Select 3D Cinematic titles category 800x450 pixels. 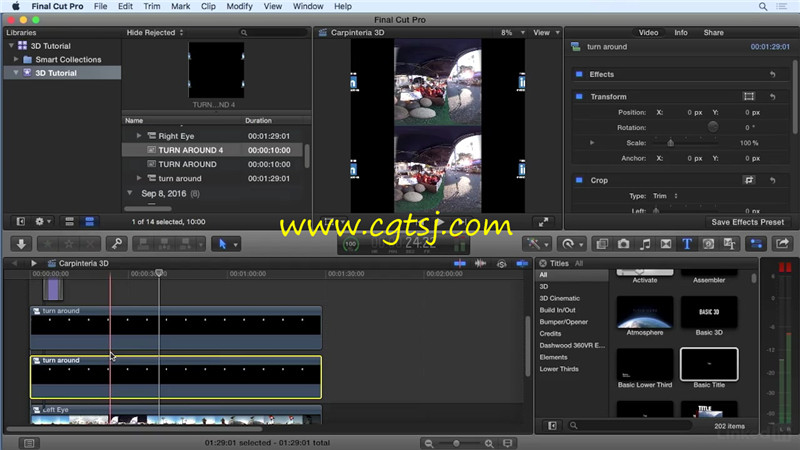click(559, 298)
